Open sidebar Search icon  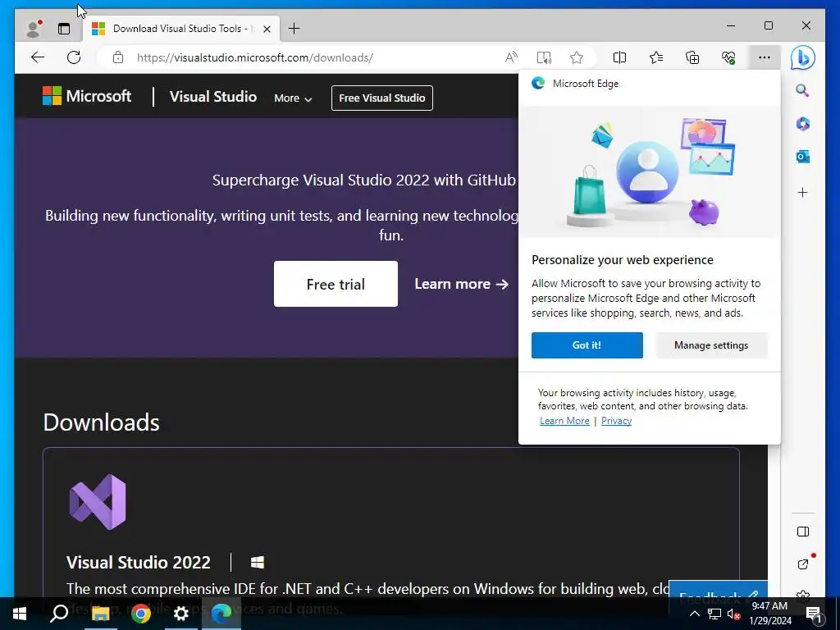pyautogui.click(x=802, y=90)
